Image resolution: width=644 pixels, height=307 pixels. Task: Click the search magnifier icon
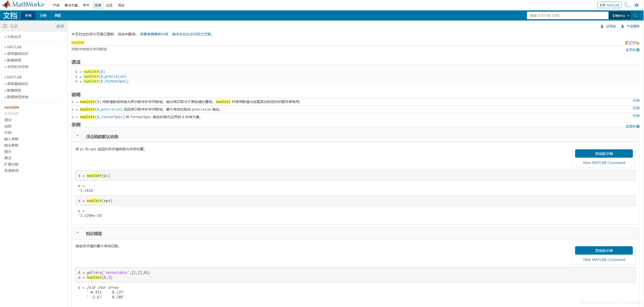coord(635,15)
